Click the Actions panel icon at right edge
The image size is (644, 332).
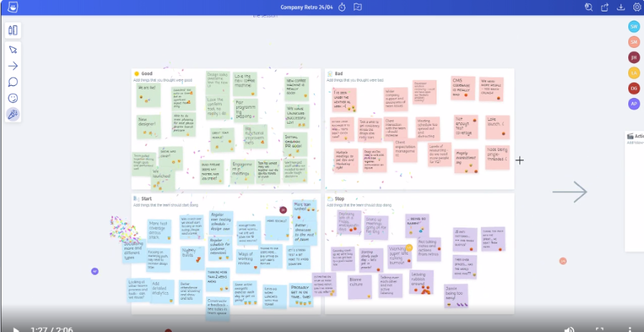point(630,136)
